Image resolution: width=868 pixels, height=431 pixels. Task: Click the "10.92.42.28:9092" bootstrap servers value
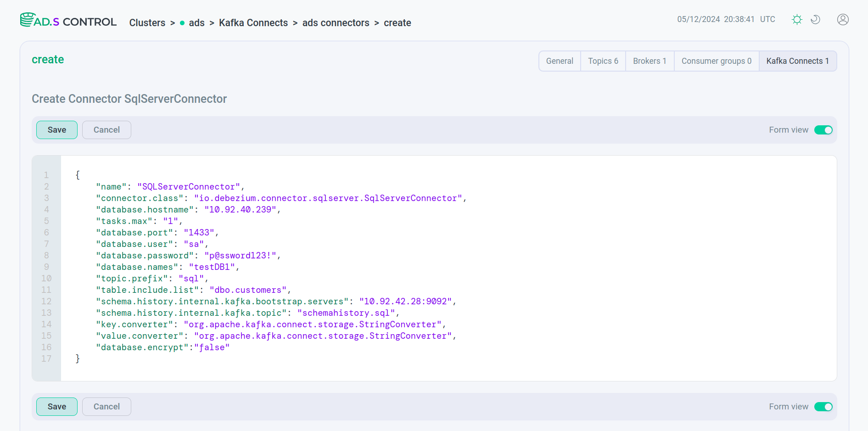pos(405,302)
